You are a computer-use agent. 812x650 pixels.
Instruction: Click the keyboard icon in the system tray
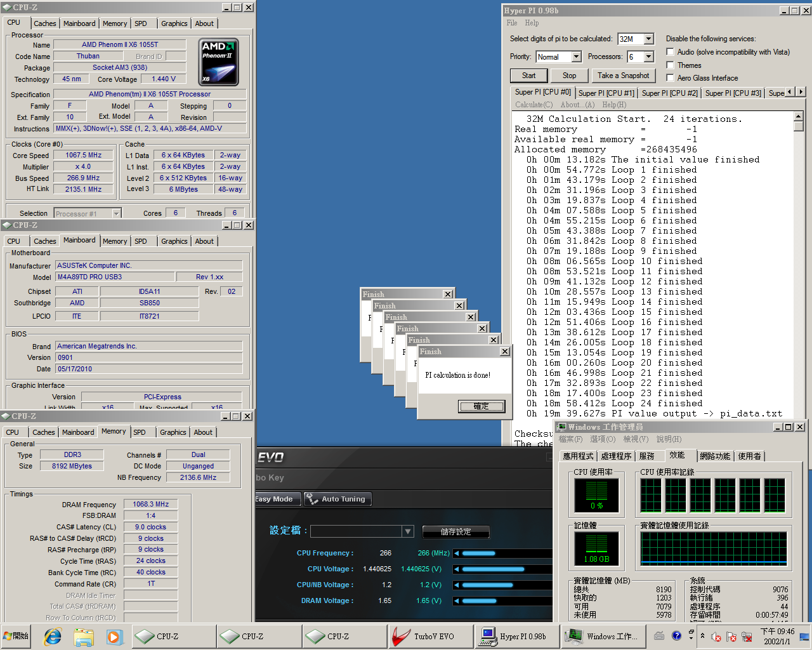[659, 635]
